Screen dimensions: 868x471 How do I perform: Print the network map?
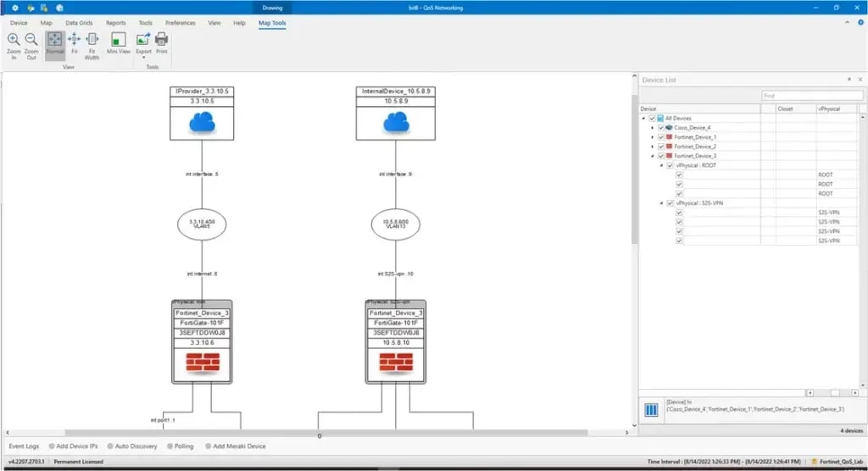161,43
